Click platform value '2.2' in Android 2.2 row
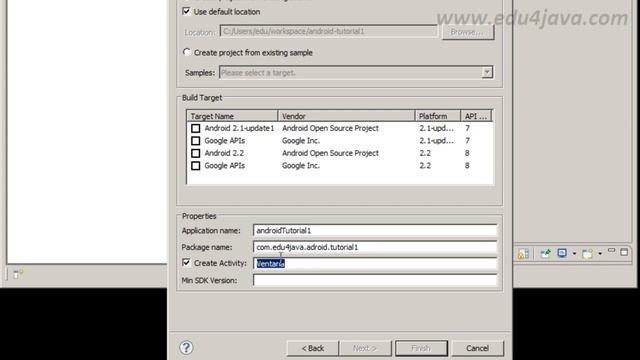640x360 pixels. click(425, 153)
